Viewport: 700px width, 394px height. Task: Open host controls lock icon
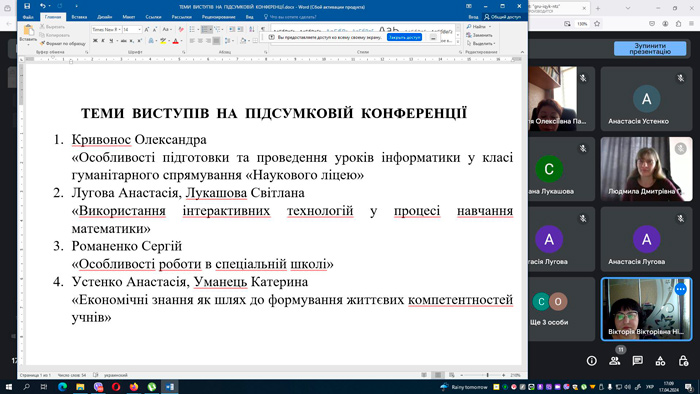tap(683, 361)
